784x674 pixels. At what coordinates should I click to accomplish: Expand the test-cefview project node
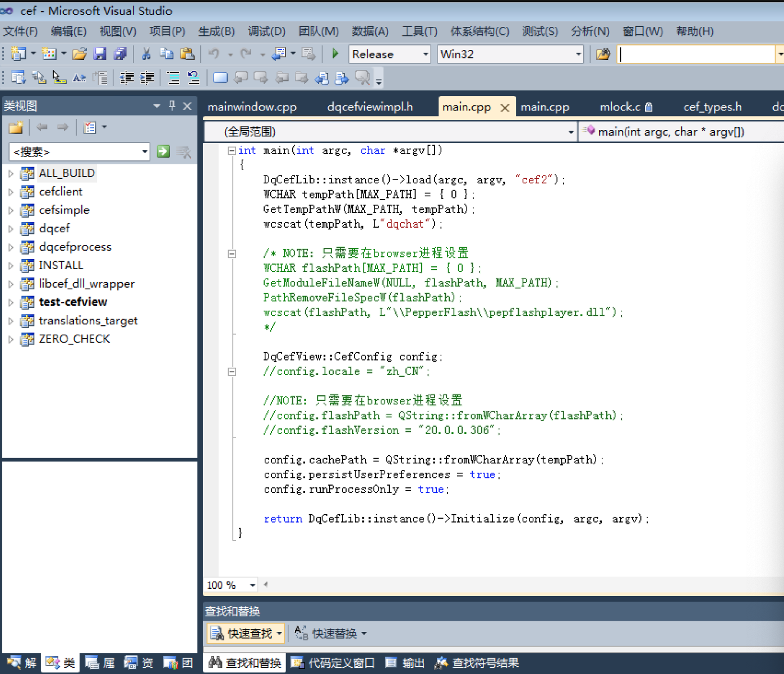[x=11, y=302]
